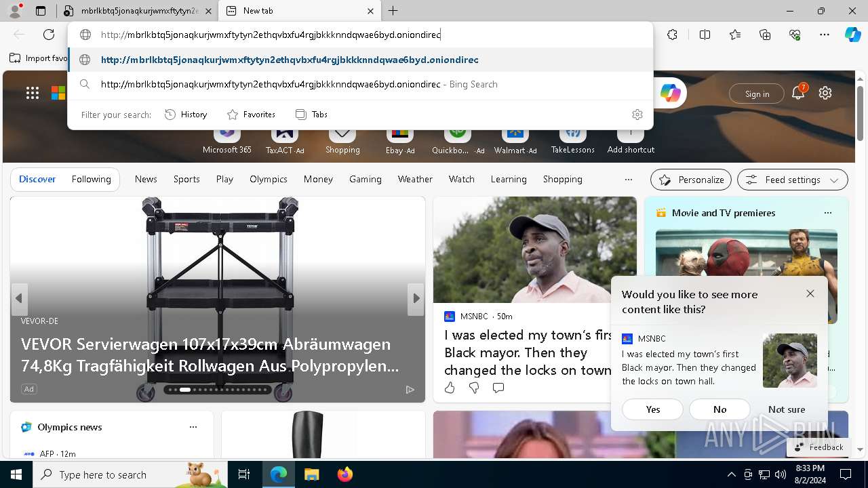The image size is (868, 488).
Task: Answer Yes to see more content
Action: [x=653, y=409]
